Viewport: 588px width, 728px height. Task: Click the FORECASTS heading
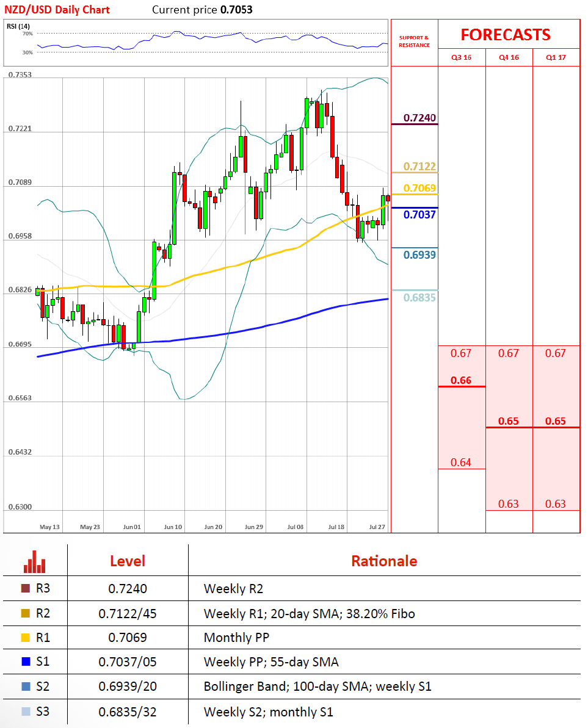tap(506, 35)
